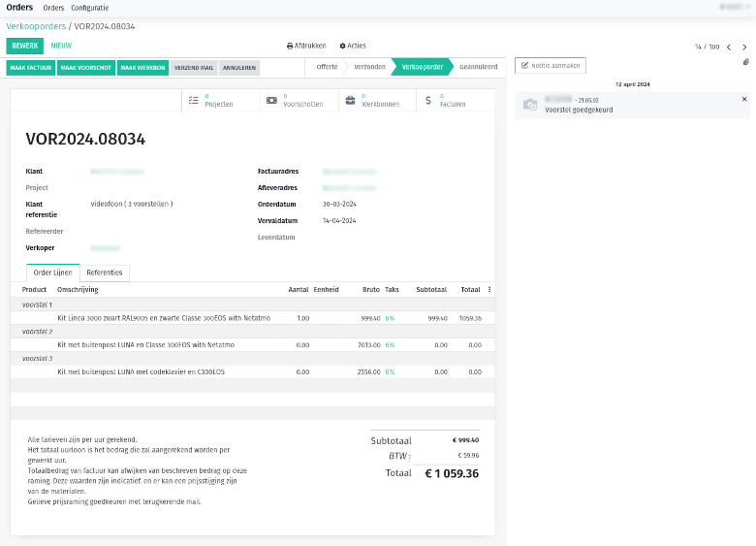This screenshot has width=756, height=546.
Task: Switch to the Referenties tab
Action: (x=104, y=273)
